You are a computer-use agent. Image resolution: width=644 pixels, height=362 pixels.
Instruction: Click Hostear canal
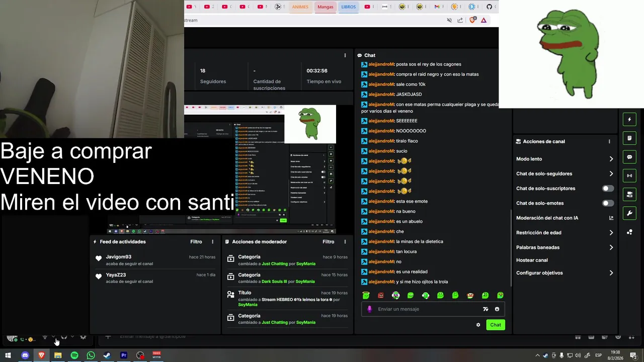[x=532, y=260]
